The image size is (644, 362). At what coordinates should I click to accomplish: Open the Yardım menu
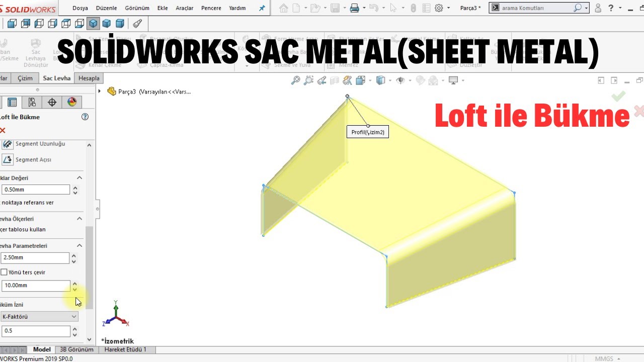click(237, 8)
